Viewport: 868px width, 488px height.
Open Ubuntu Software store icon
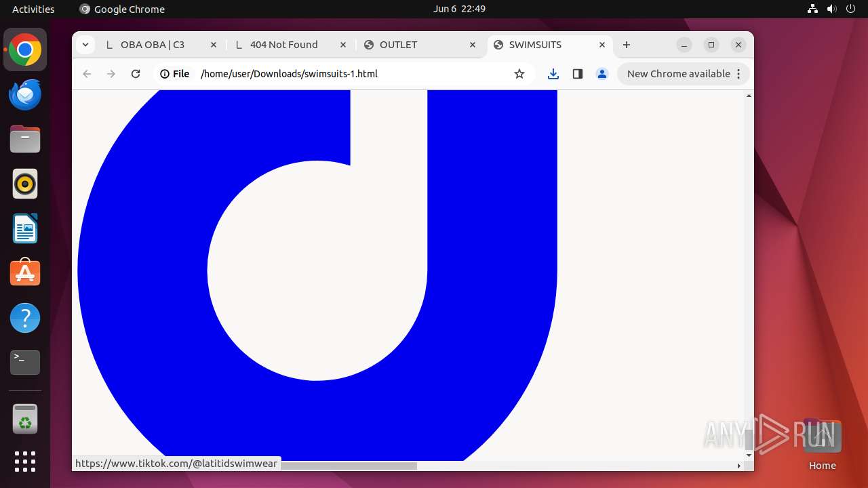(x=25, y=273)
